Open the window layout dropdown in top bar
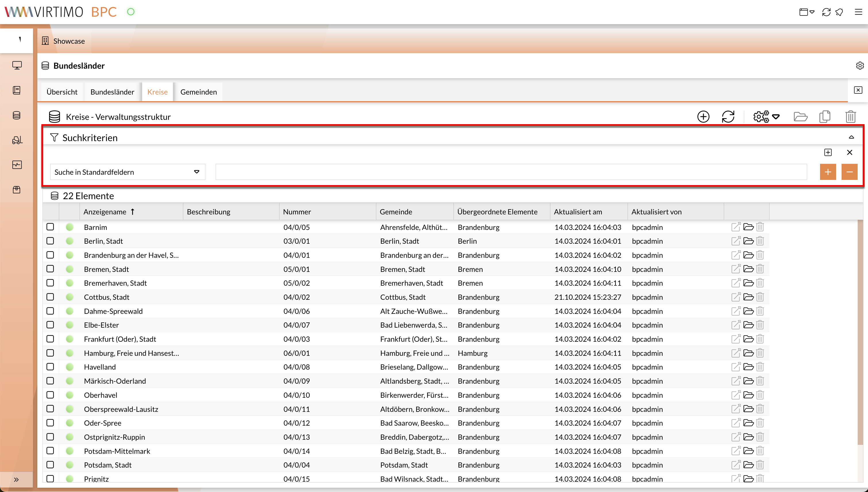The image size is (868, 492). coord(807,12)
